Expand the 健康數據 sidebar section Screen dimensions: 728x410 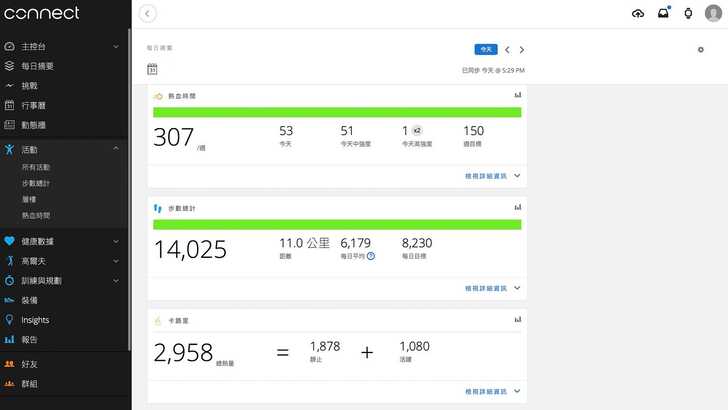(x=116, y=241)
